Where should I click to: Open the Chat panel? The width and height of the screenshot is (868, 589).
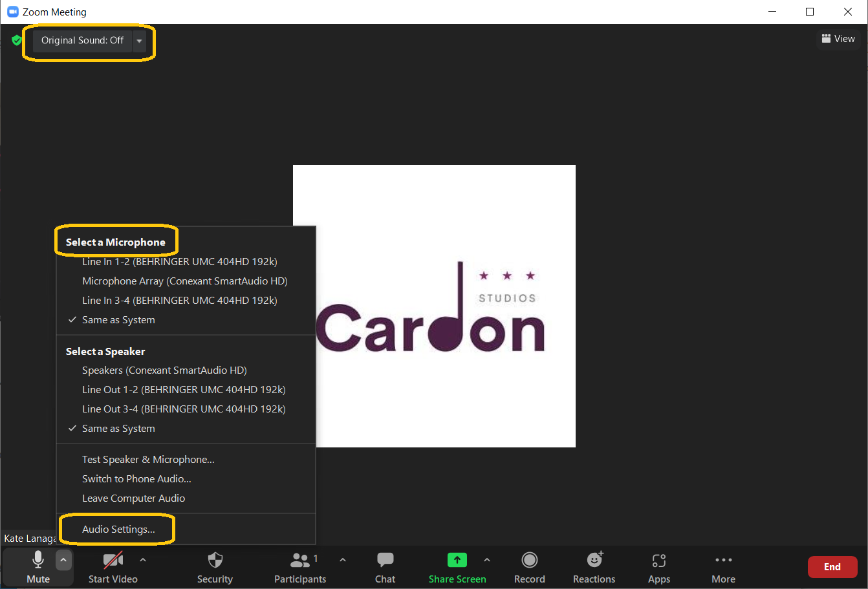pos(385,560)
